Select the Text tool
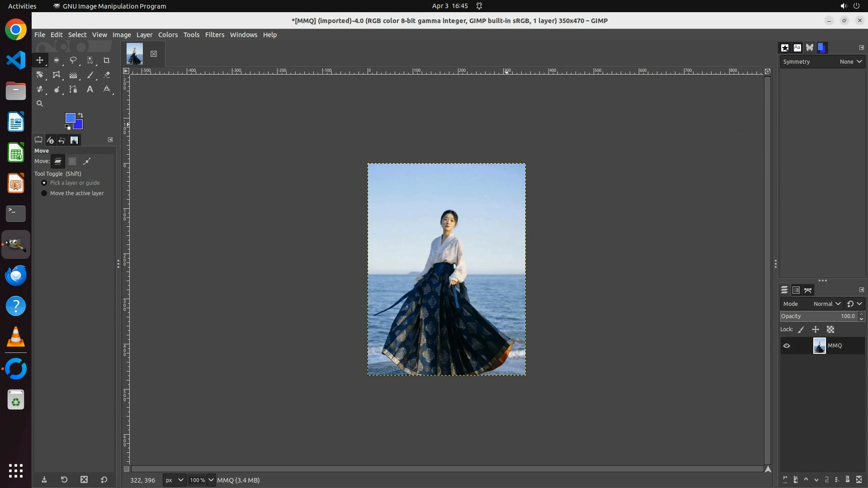The image size is (868, 488). [90, 89]
